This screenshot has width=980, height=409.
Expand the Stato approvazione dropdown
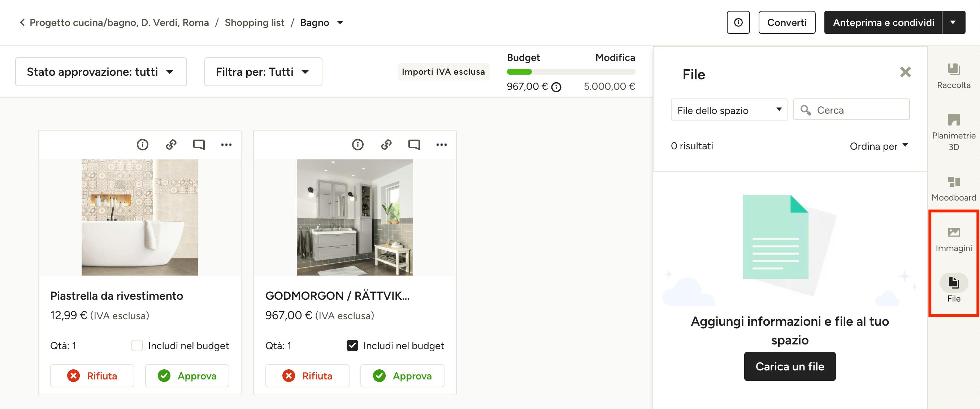coord(101,72)
